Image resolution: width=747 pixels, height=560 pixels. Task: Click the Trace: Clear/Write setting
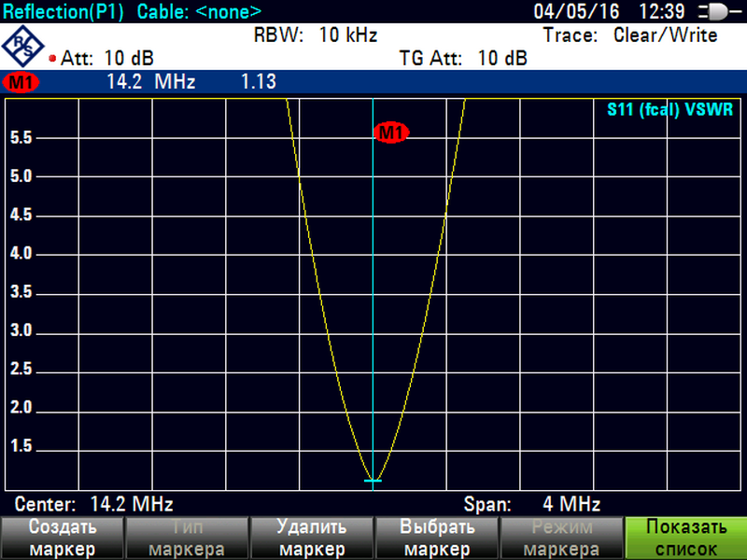[630, 35]
